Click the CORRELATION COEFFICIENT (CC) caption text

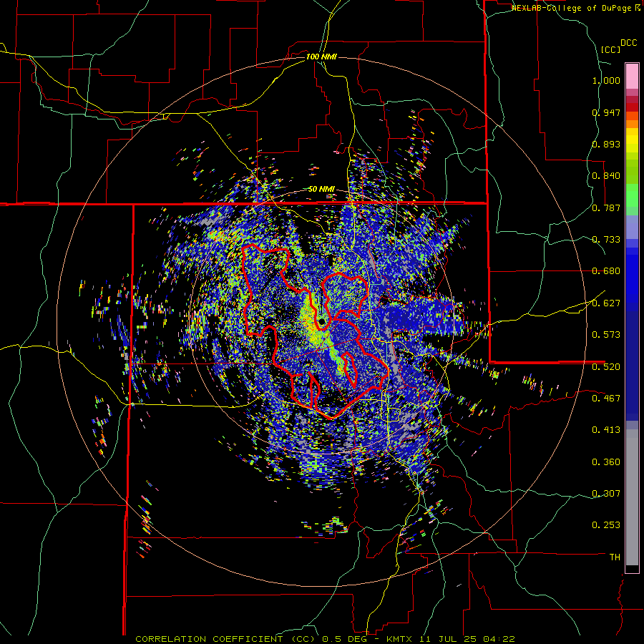(x=225, y=639)
